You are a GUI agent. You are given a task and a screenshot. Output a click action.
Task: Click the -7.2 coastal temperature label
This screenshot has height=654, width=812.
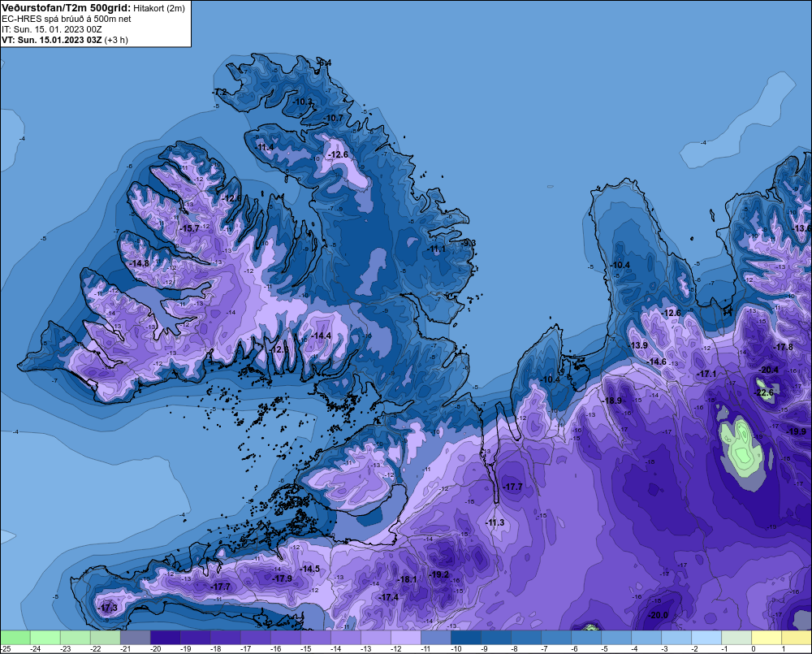point(219,92)
